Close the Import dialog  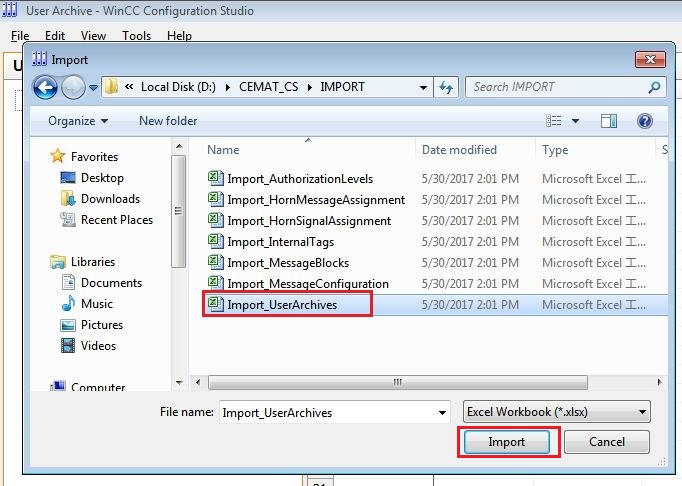point(650,59)
